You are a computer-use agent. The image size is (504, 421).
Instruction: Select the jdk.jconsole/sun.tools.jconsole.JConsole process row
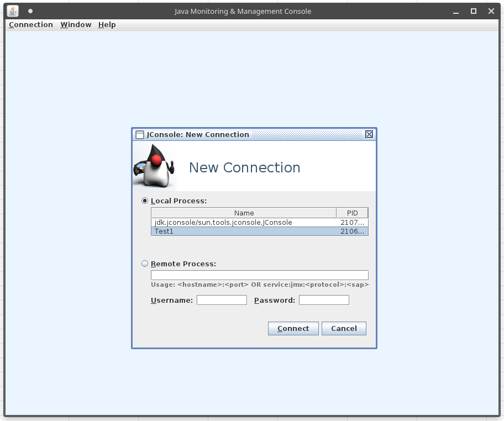(260, 223)
